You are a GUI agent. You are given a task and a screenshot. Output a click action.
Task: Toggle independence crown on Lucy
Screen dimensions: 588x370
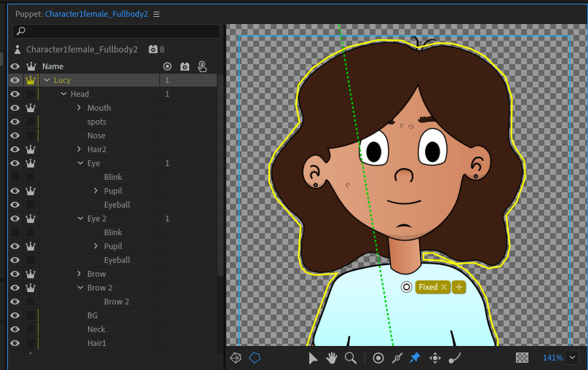tap(31, 80)
